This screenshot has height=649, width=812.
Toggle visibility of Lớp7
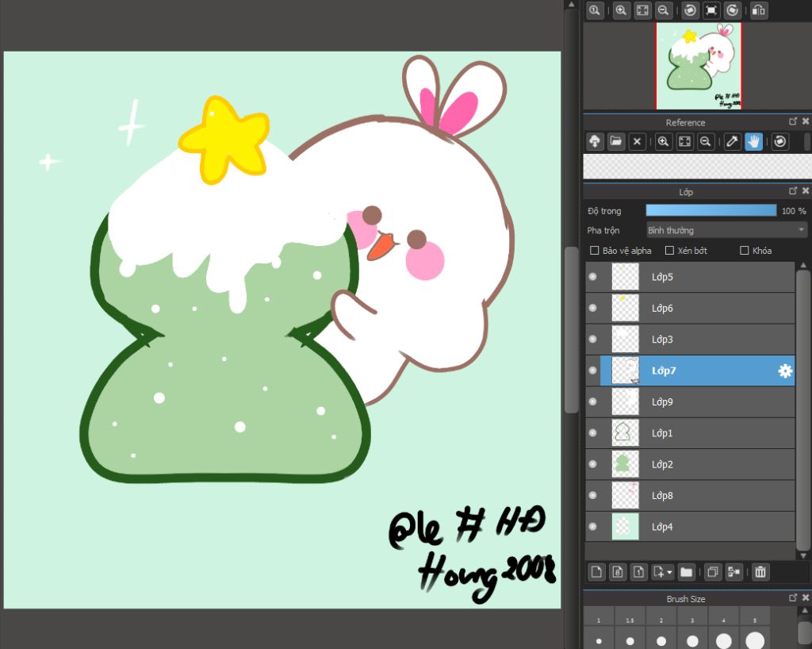coord(593,371)
